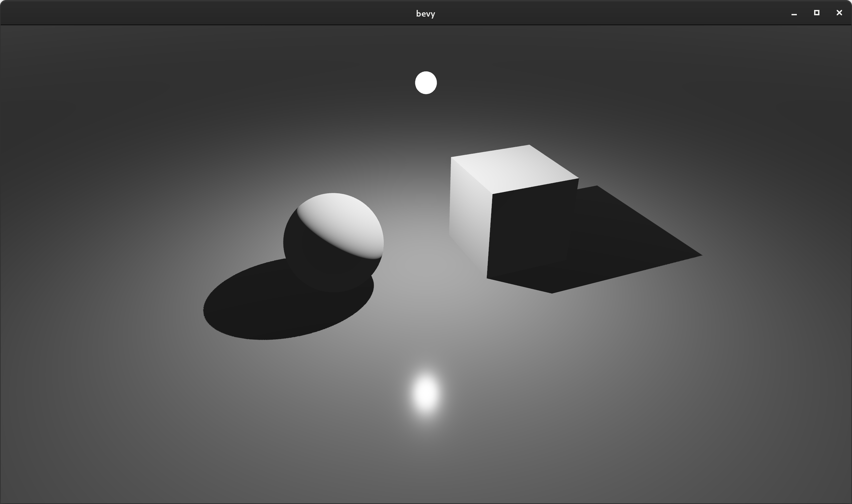Close the bevy window
This screenshot has width=852, height=504.
point(839,13)
